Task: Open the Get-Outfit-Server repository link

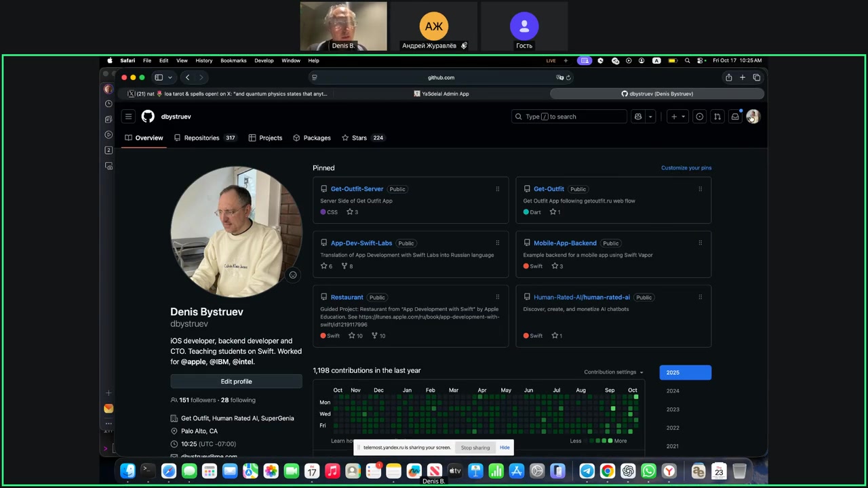Action: [357, 189]
